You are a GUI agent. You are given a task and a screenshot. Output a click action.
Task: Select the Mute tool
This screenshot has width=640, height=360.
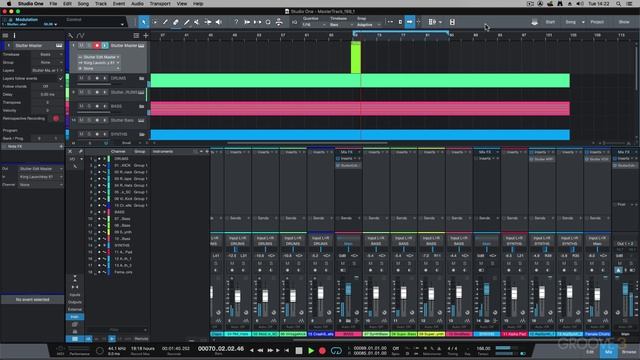[197, 22]
